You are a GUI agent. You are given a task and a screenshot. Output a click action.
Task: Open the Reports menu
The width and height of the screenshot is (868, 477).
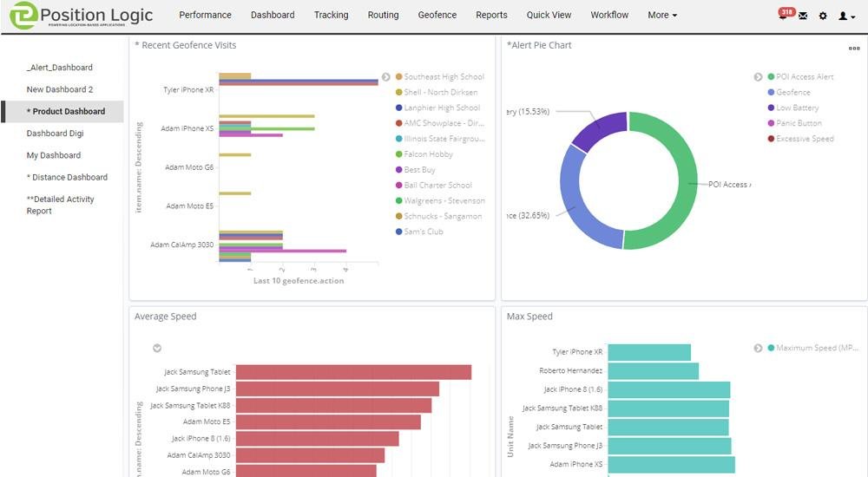pos(491,15)
